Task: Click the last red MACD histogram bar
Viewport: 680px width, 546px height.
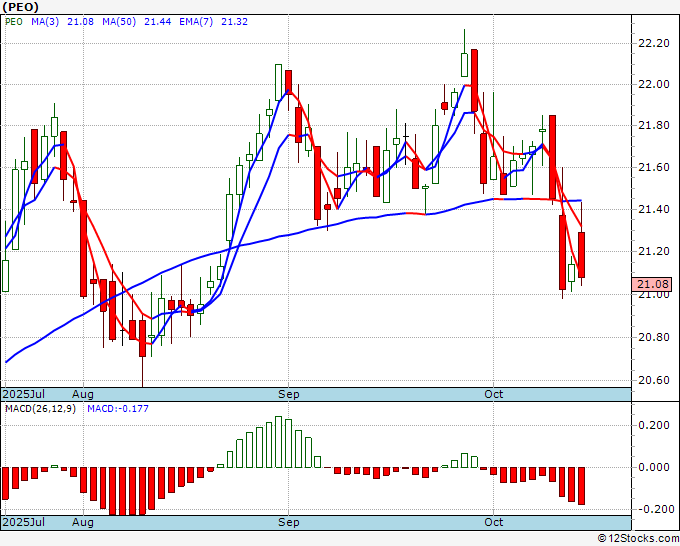Action: pos(581,486)
